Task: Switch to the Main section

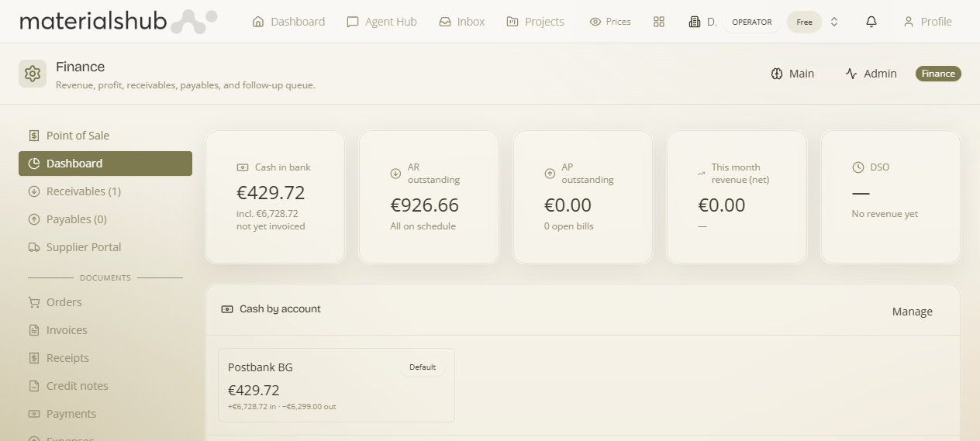Action: coord(792,74)
